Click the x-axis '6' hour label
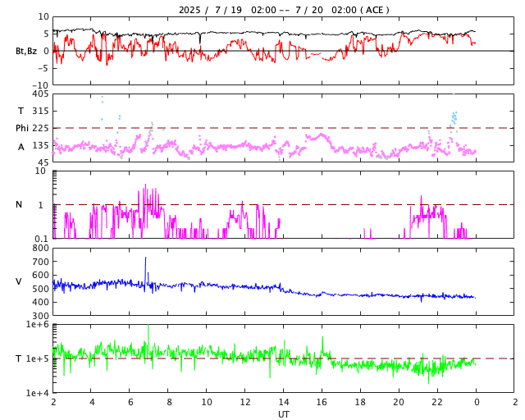 click(x=130, y=402)
